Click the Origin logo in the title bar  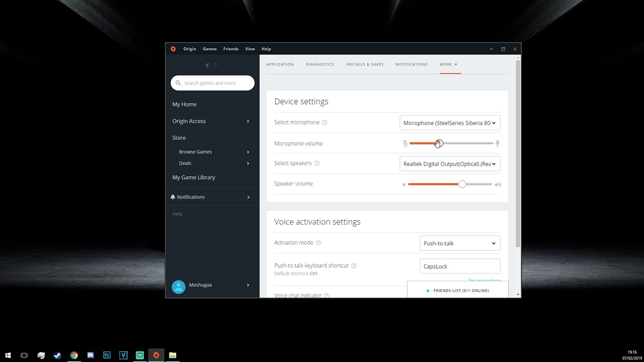173,49
